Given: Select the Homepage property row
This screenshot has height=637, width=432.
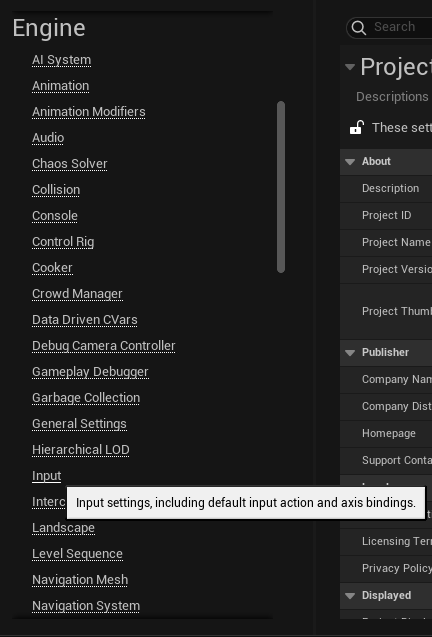Looking at the screenshot, I should pyautogui.click(x=386, y=433).
